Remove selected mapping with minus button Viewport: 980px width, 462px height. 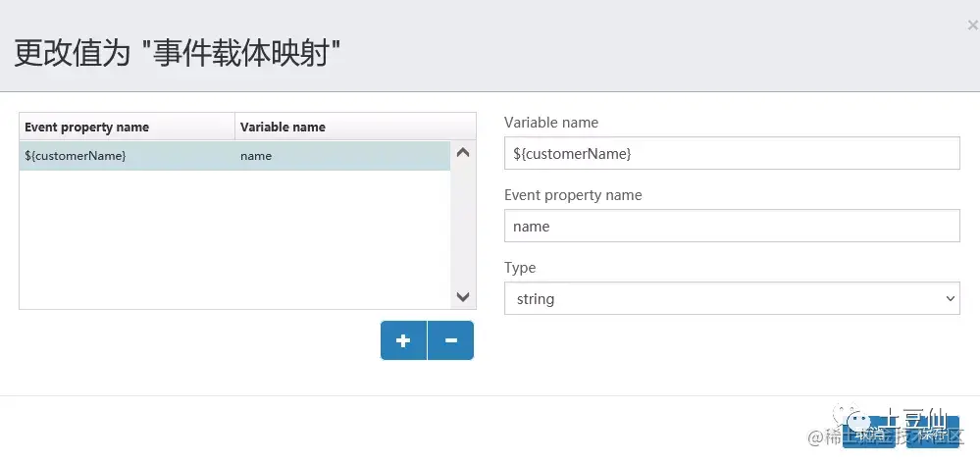click(x=450, y=340)
